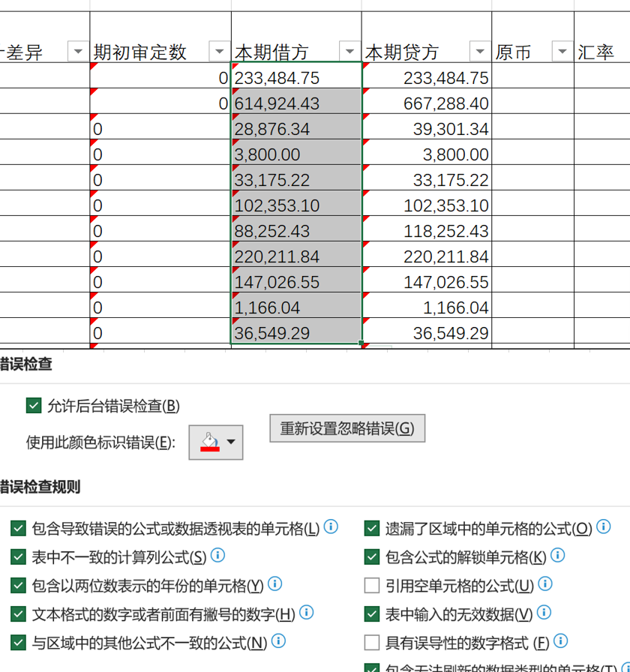
Task: Uncheck 表中输入的无效数据 rule
Action: pyautogui.click(x=372, y=614)
